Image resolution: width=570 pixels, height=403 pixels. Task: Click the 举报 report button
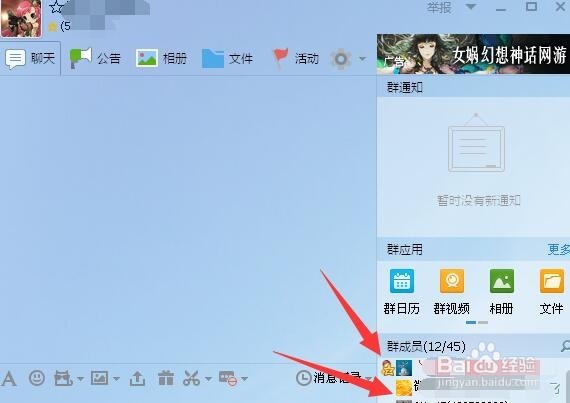point(439,7)
